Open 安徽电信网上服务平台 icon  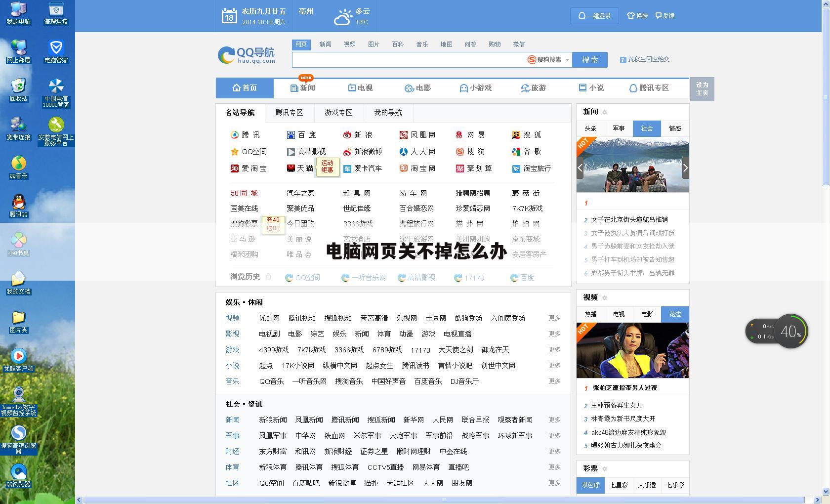click(x=56, y=131)
